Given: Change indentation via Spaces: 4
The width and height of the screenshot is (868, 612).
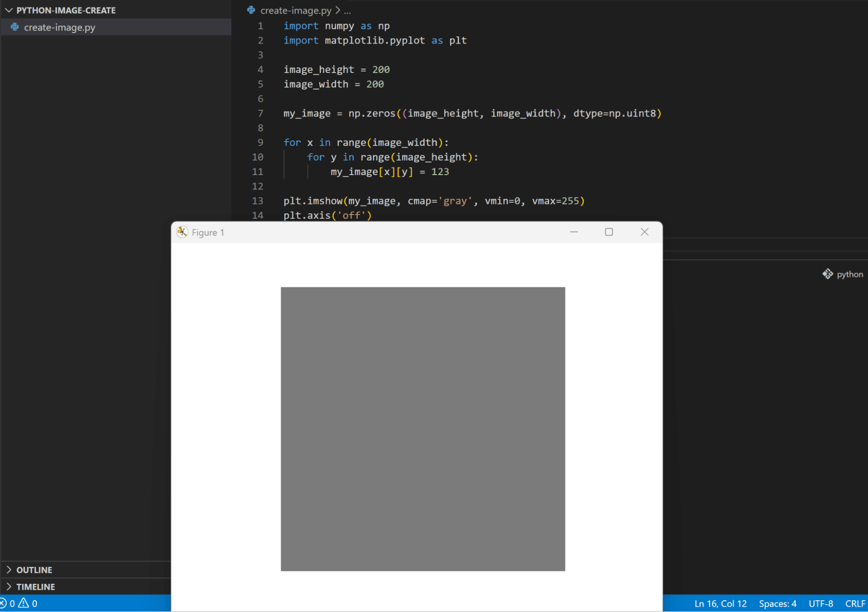Looking at the screenshot, I should 777,604.
